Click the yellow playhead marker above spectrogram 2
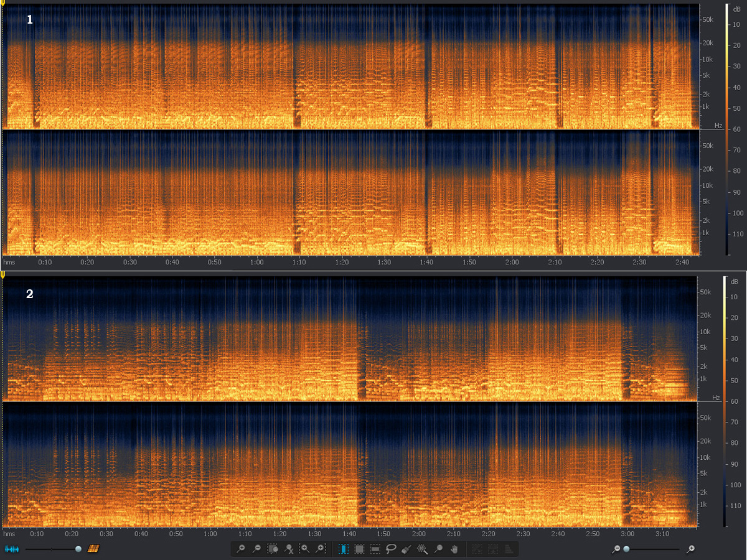Viewport: 747px width, 560px height. (x=2, y=274)
